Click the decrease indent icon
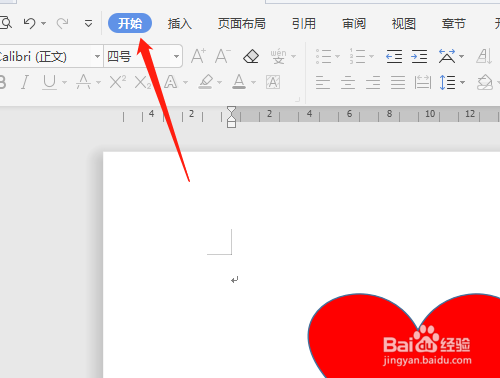 click(394, 56)
